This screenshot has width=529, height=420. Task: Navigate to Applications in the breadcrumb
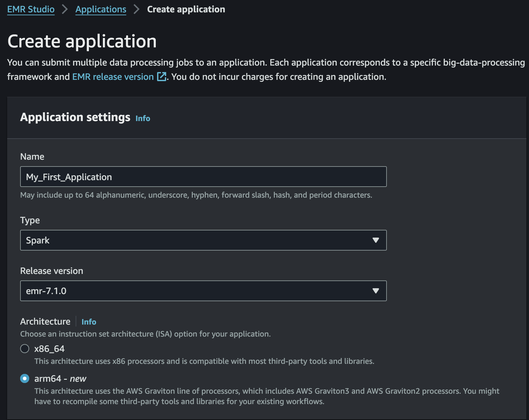[101, 9]
